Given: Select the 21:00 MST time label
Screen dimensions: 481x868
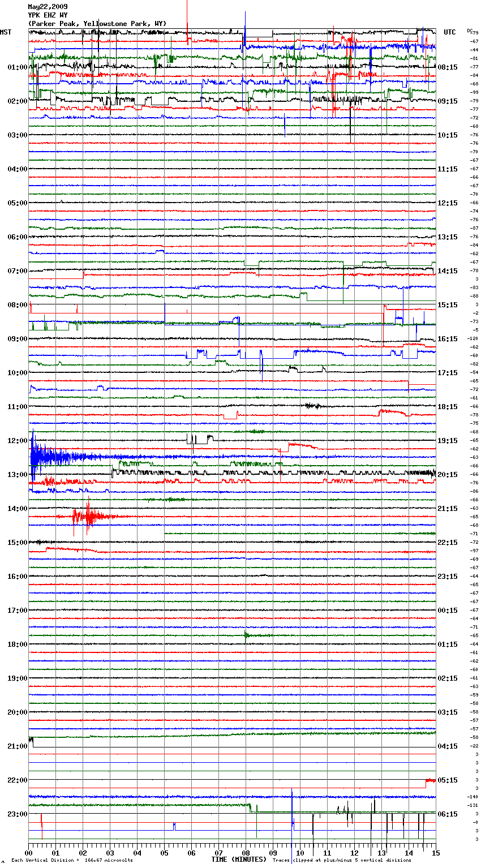Looking at the screenshot, I should (x=18, y=746).
